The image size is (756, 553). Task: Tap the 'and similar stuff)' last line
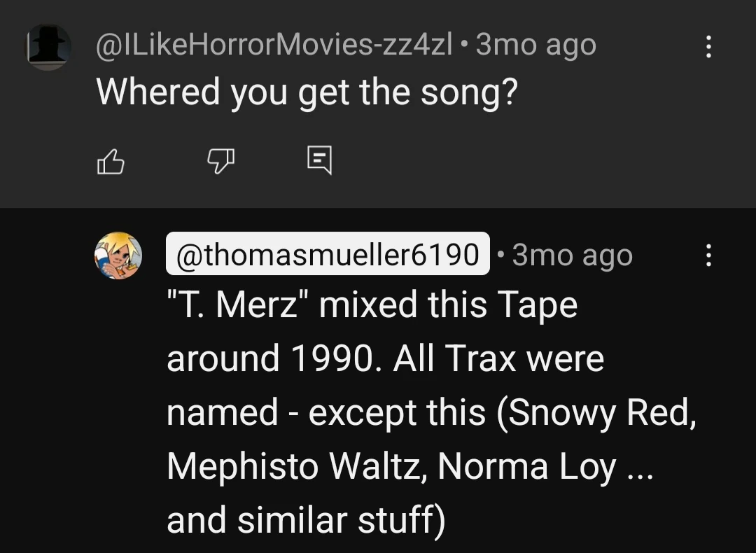pyautogui.click(x=306, y=520)
